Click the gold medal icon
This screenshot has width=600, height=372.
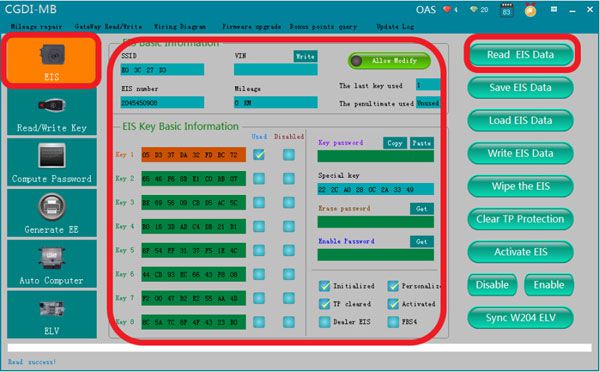(530, 10)
